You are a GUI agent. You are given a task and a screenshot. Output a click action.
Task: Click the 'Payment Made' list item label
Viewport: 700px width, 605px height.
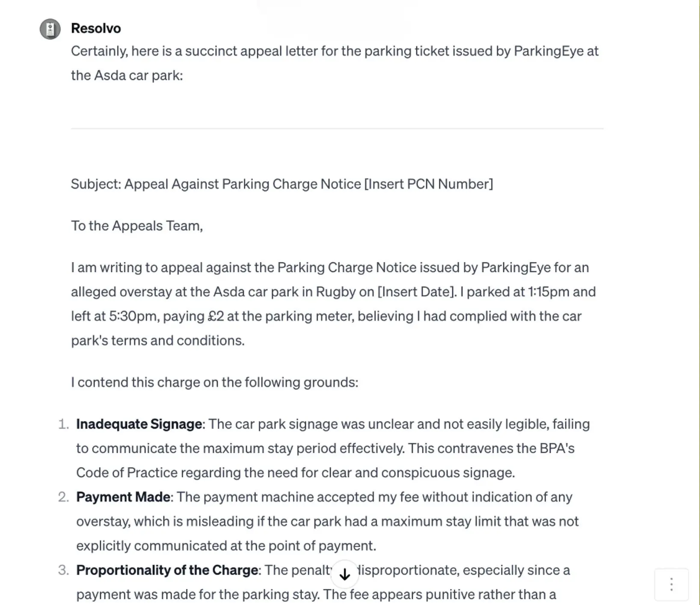click(x=123, y=497)
